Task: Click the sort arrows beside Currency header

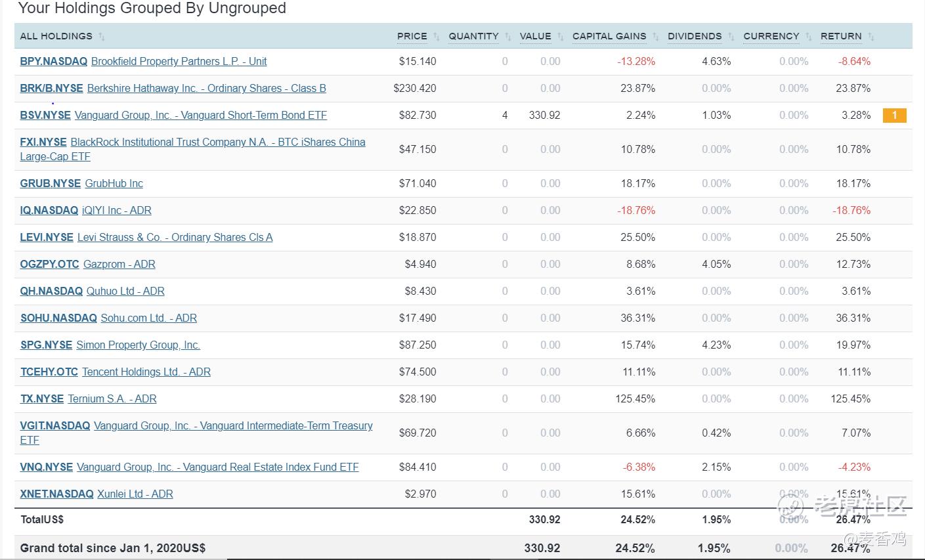Action: click(809, 37)
